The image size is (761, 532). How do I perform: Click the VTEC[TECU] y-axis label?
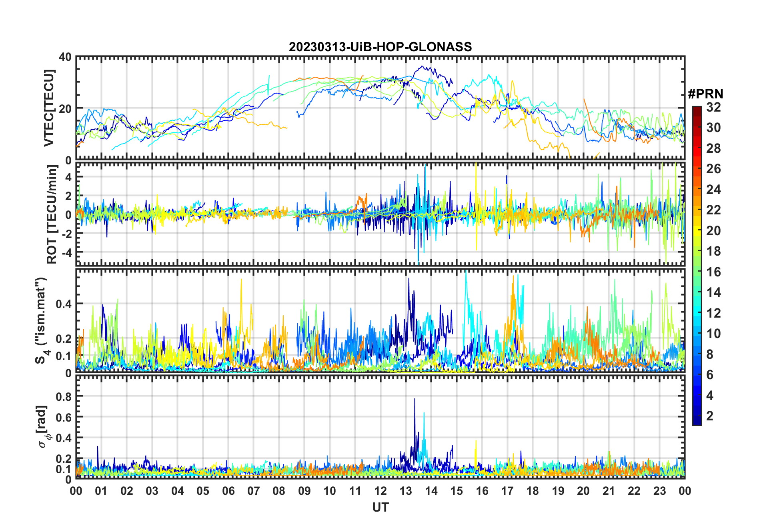pos(49,108)
